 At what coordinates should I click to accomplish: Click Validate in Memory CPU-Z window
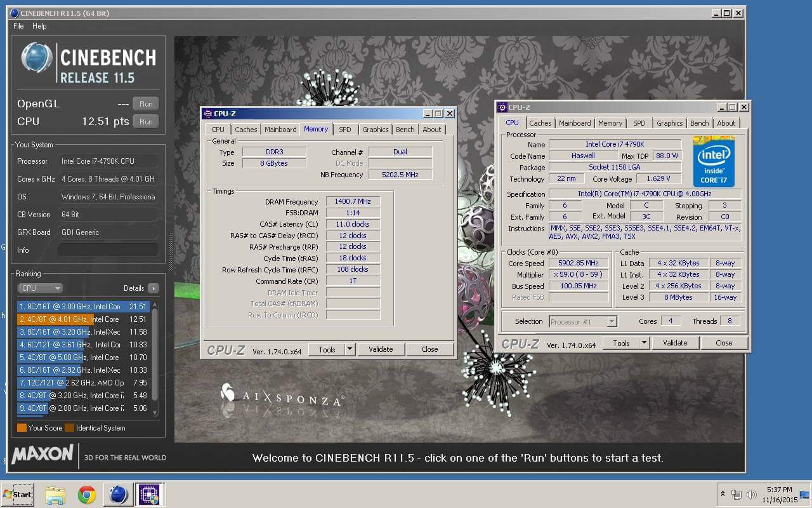point(381,349)
